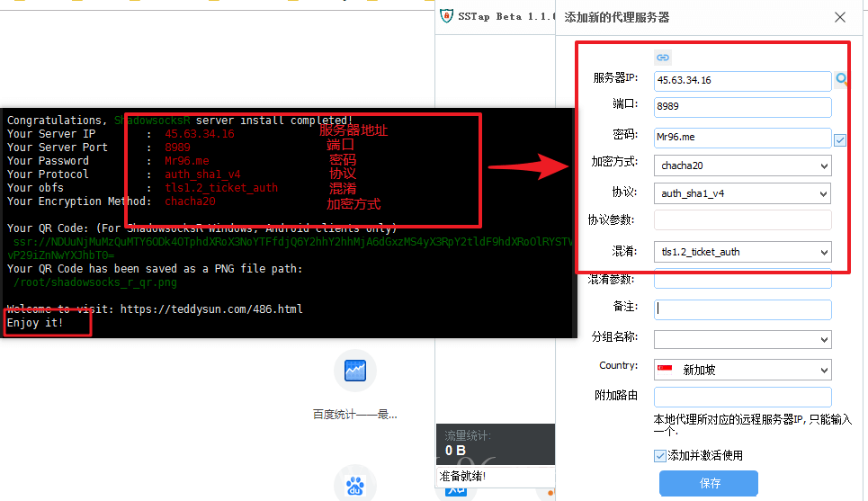Click the Singapore flag in Country field
The width and height of the screenshot is (868, 501).
point(665,370)
